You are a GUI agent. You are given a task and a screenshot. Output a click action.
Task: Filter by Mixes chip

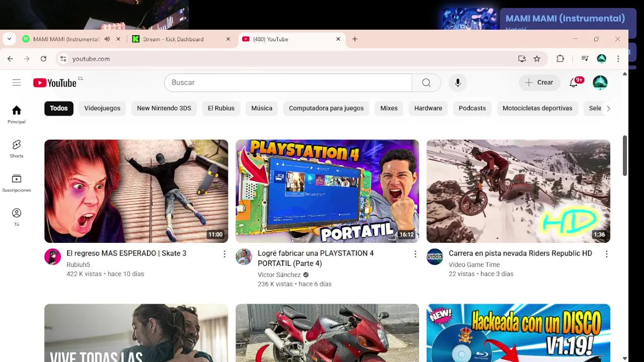389,108
